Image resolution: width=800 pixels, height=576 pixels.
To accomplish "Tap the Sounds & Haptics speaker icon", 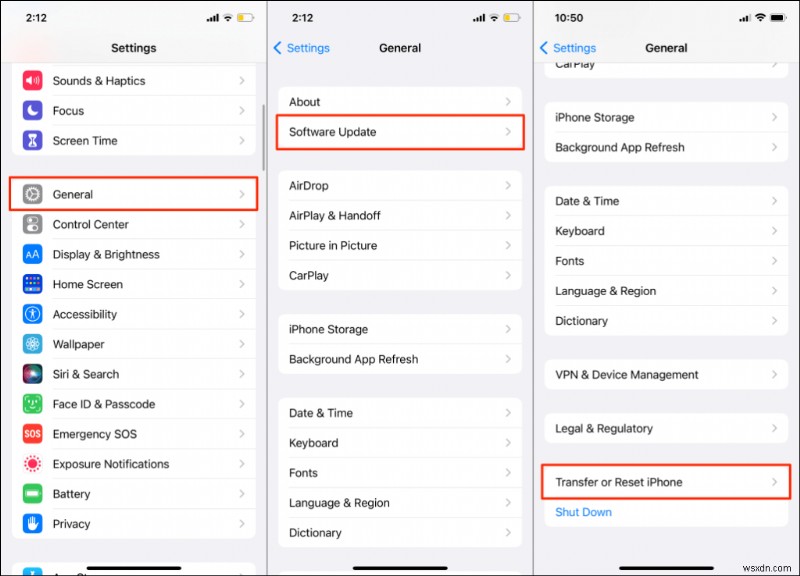I will [x=32, y=81].
